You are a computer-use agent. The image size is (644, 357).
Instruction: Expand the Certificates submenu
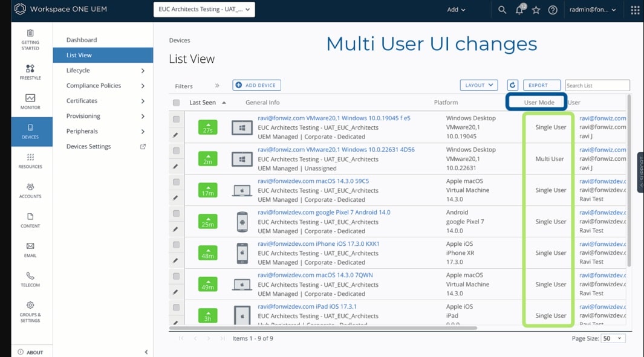(x=143, y=101)
